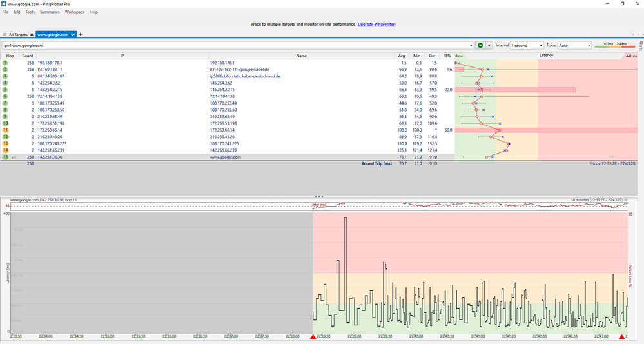
Task: Click hop 6 number badge
Action: [x=5, y=96]
